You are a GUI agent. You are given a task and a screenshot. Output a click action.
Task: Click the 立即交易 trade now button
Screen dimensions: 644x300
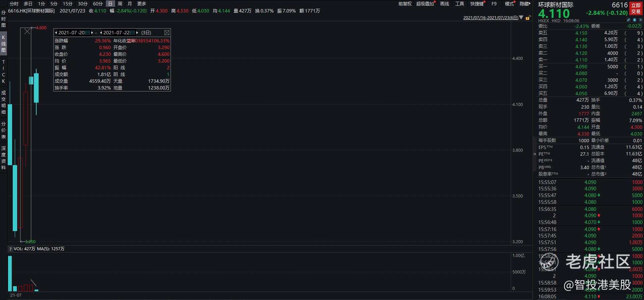coord(636,8)
